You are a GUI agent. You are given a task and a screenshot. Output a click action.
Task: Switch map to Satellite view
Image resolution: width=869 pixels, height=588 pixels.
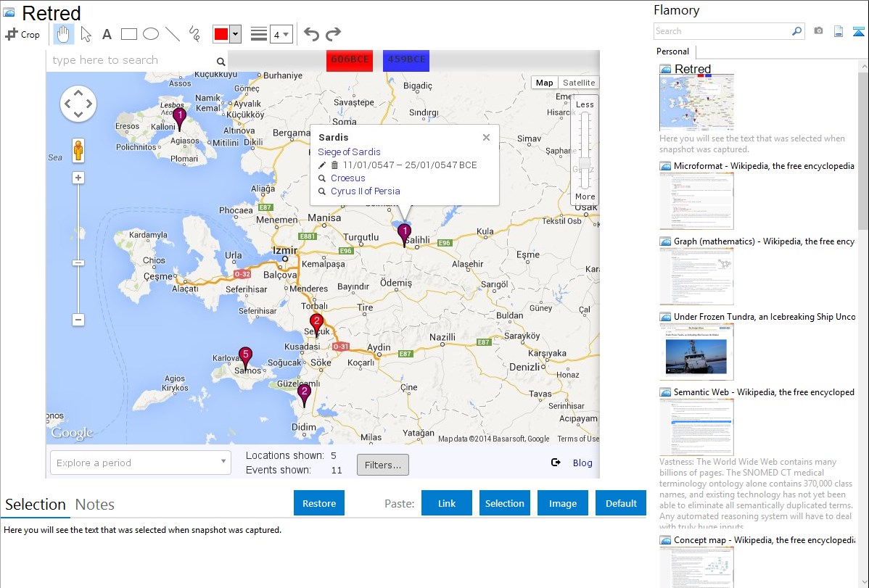578,83
